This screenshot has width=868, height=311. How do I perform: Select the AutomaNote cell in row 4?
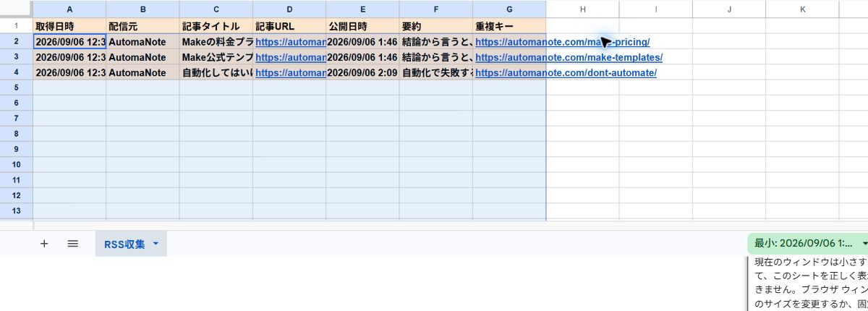coord(143,72)
